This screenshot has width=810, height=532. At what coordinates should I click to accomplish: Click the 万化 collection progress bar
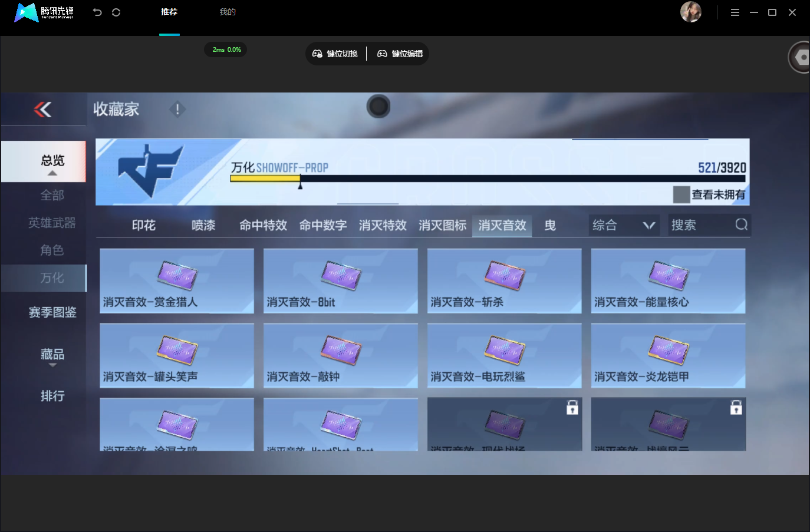click(488, 179)
